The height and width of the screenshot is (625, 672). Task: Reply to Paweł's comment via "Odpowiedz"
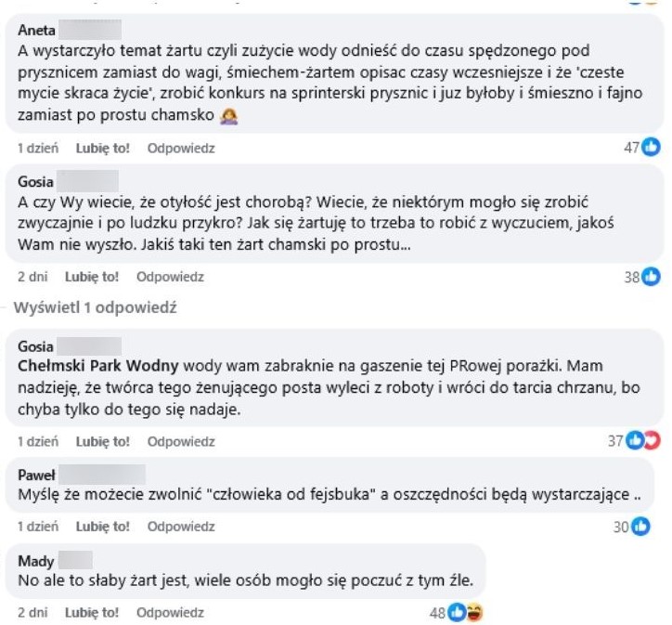click(181, 527)
